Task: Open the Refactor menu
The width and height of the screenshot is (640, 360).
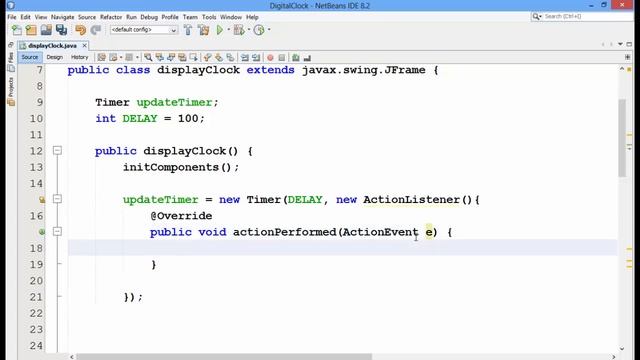Action: pos(111,17)
